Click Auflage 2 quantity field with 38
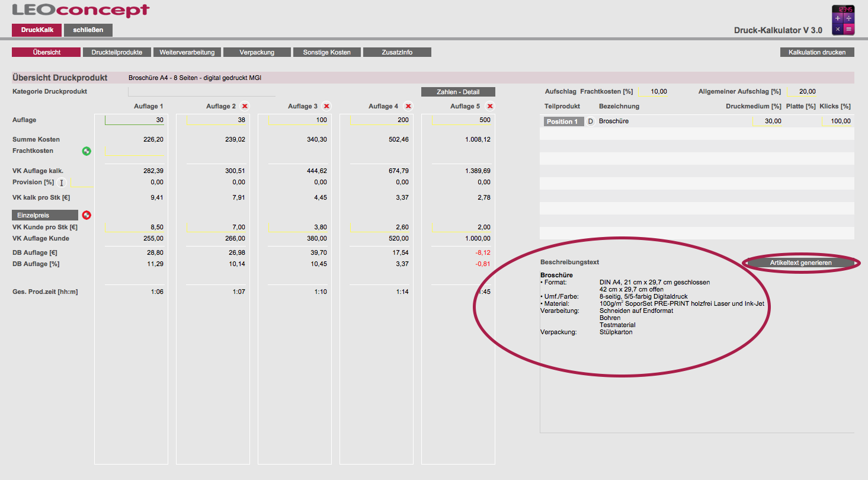This screenshot has width=868, height=480. pos(217,120)
